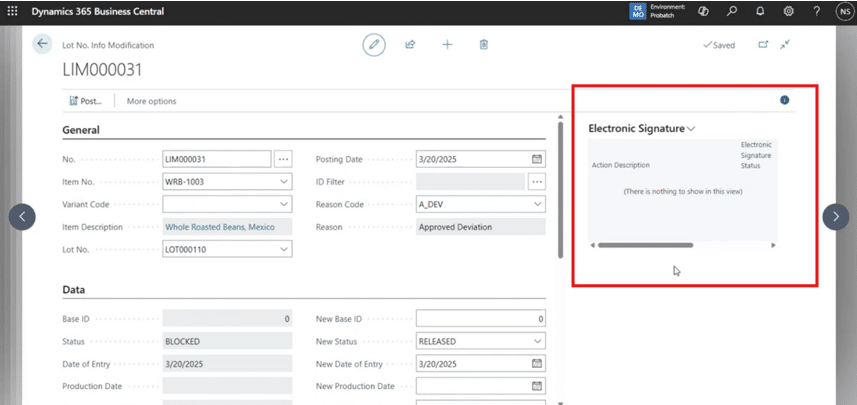Expand the Variant Code dropdown
This screenshot has width=857, height=405.
284,204
